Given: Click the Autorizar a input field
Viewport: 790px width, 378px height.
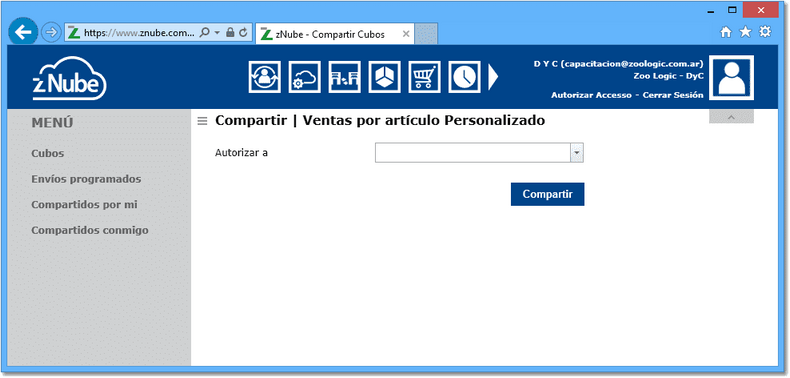Looking at the screenshot, I should (x=473, y=153).
